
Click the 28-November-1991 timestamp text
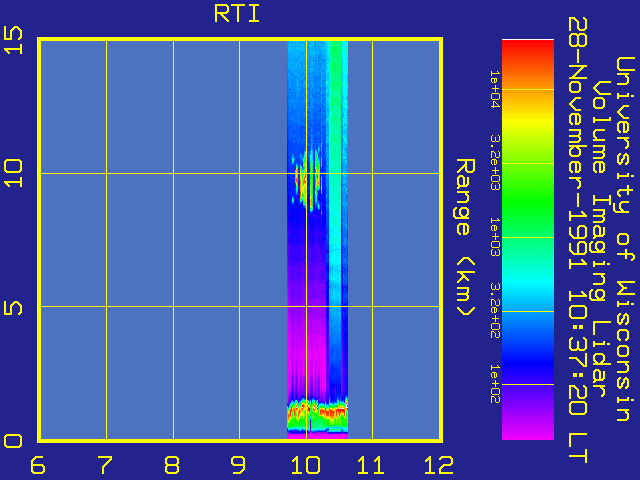[578, 240]
